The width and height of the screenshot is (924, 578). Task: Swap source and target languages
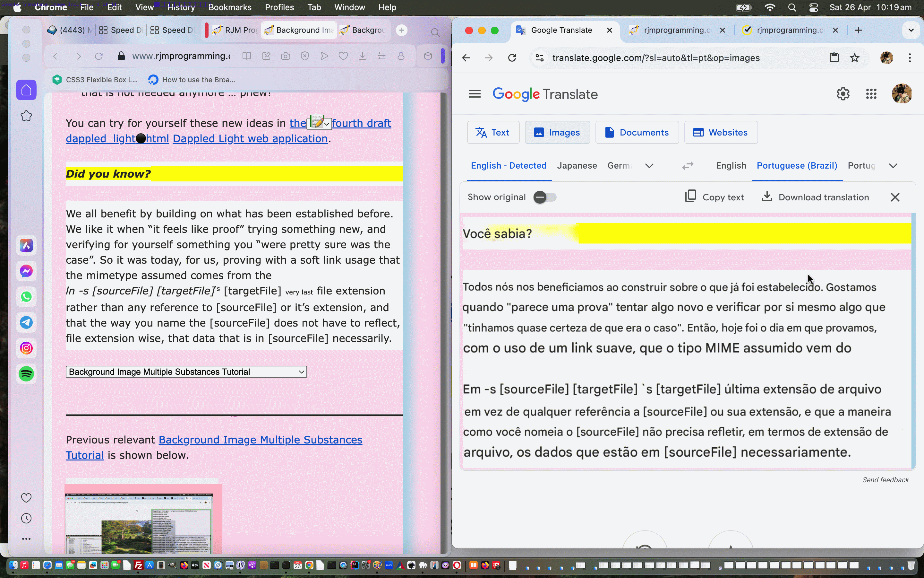[688, 165]
